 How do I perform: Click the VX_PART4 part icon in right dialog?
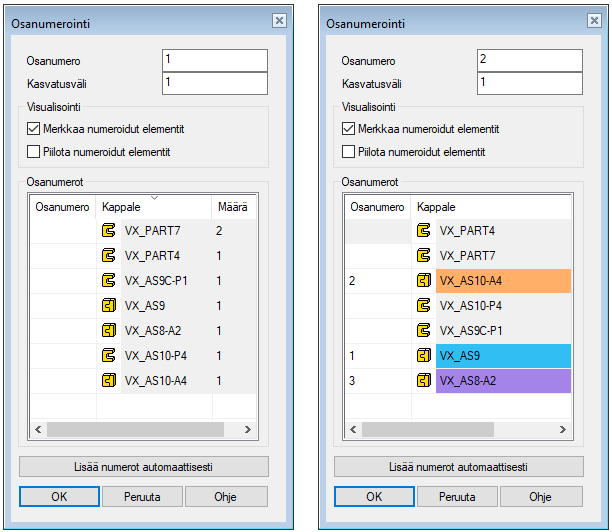[x=424, y=231]
